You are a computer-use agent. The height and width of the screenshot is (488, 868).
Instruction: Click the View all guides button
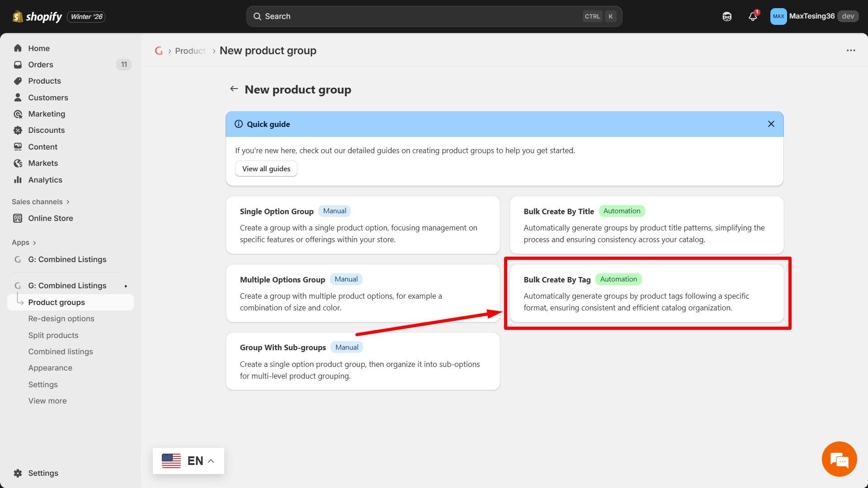(266, 169)
